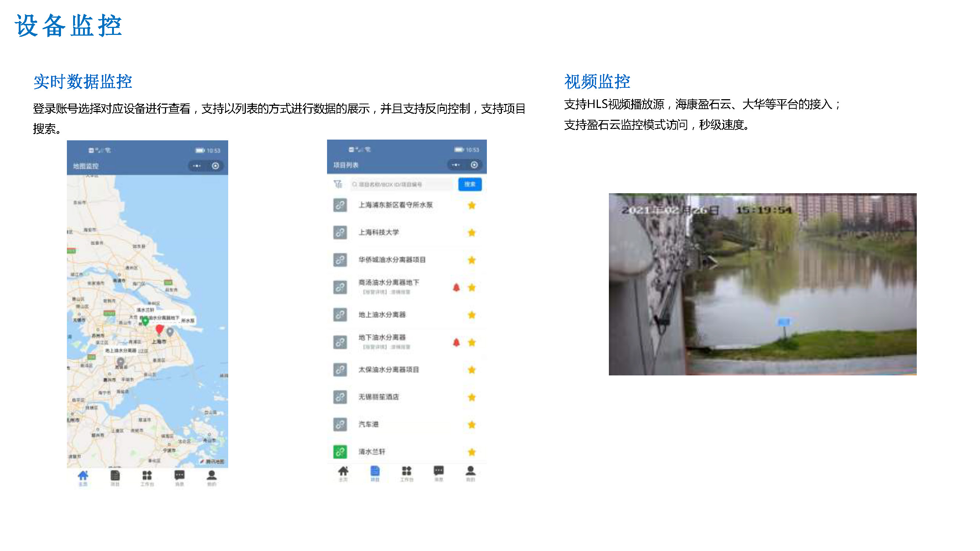Click link icon of 华侨城油水分离器项目
Image resolution: width=980 pixels, height=551 pixels.
[340, 260]
